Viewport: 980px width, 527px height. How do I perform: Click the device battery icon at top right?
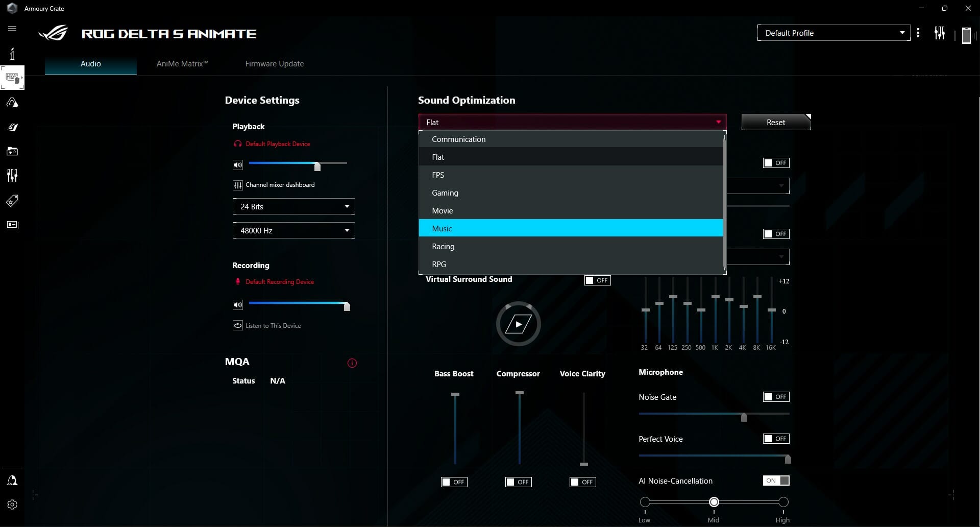click(x=966, y=35)
